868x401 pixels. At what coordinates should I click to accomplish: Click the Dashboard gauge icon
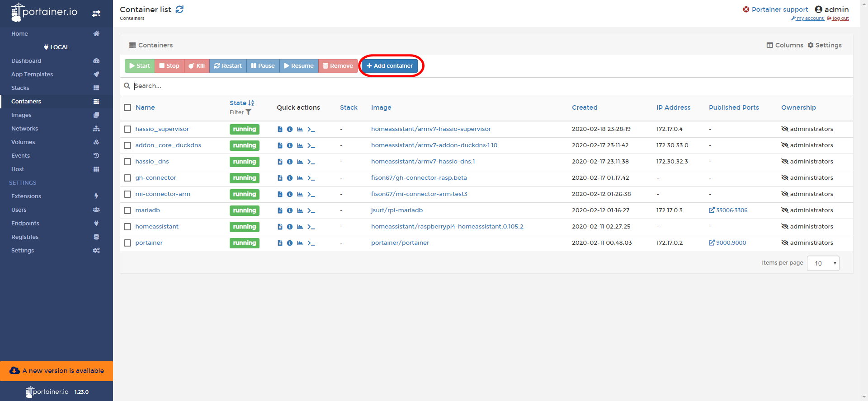tap(96, 61)
